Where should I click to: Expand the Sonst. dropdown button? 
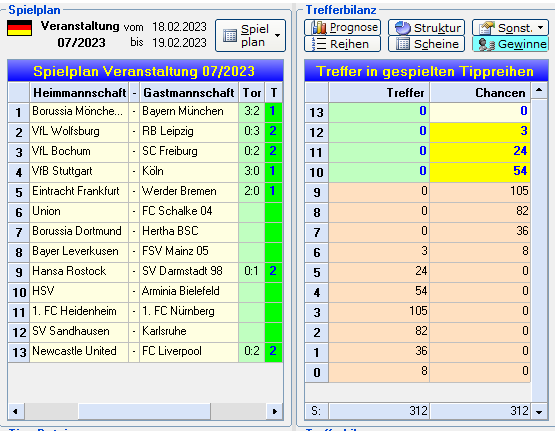tap(510, 27)
